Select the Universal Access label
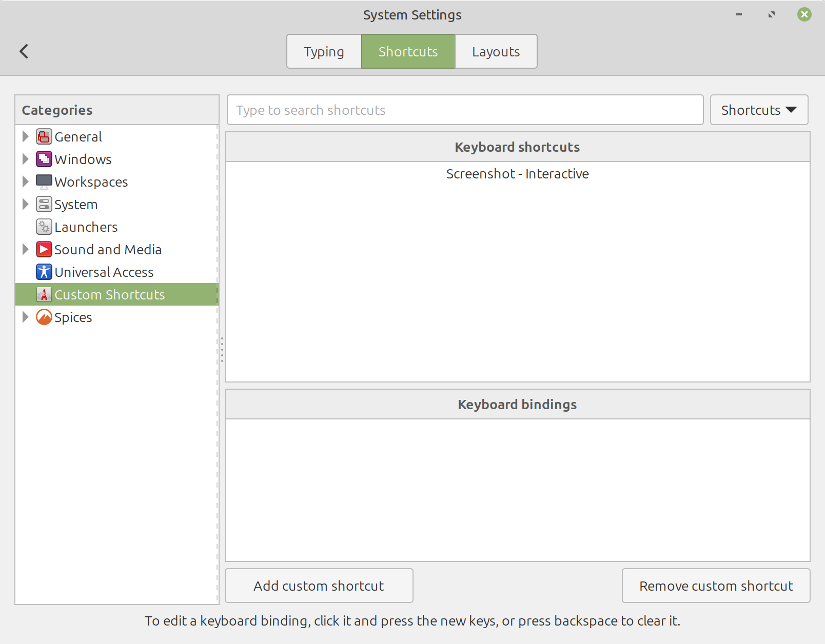This screenshot has height=644, width=825. pos(104,272)
